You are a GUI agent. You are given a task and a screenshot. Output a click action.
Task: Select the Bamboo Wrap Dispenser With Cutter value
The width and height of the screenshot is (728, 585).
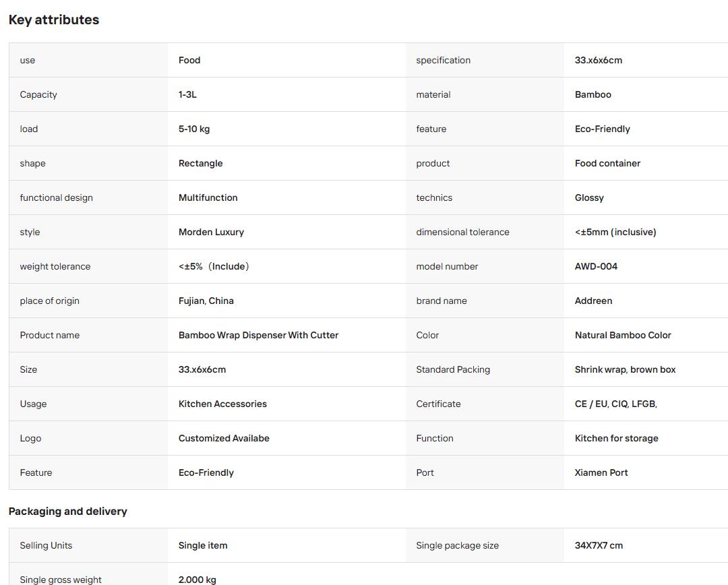pyautogui.click(x=259, y=335)
